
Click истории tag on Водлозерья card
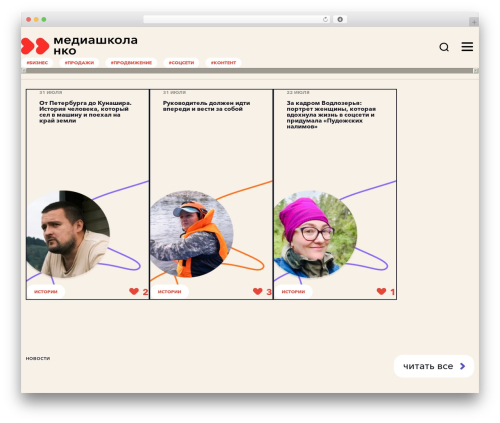[293, 292]
